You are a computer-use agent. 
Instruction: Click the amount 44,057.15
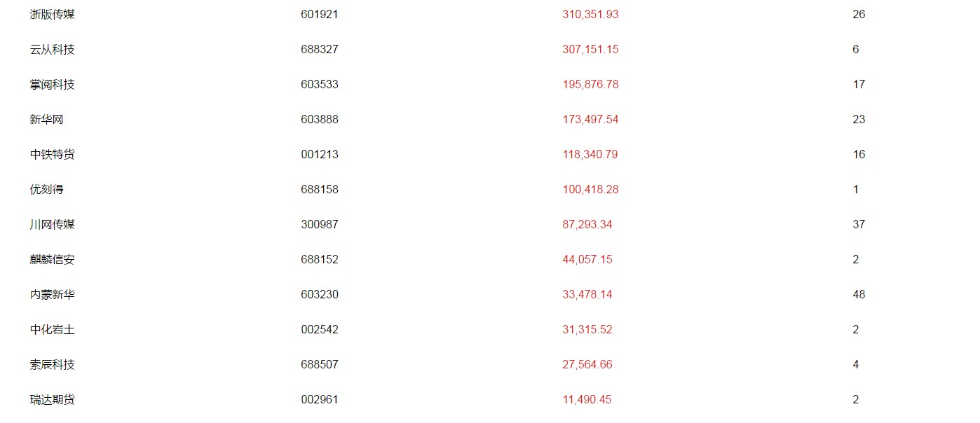(x=587, y=260)
